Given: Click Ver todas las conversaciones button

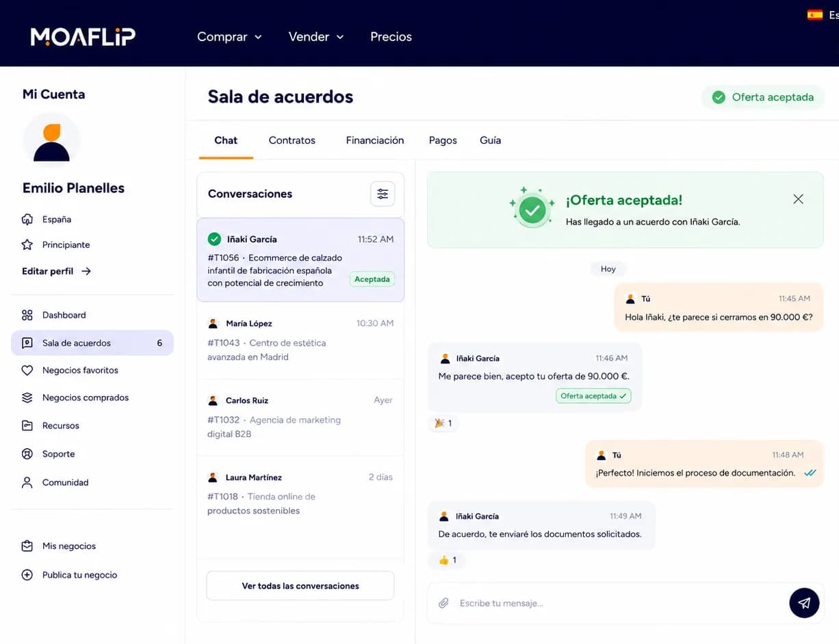Looking at the screenshot, I should 300,586.
